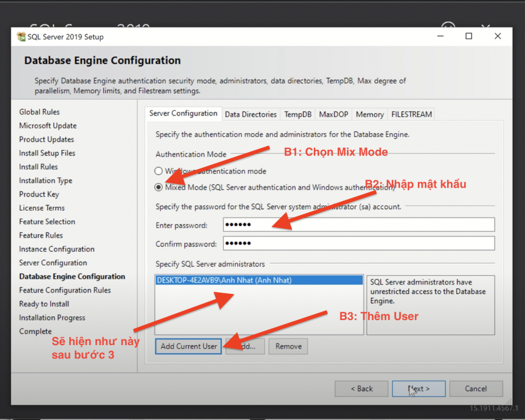Click Installation Progress step

[52, 318]
